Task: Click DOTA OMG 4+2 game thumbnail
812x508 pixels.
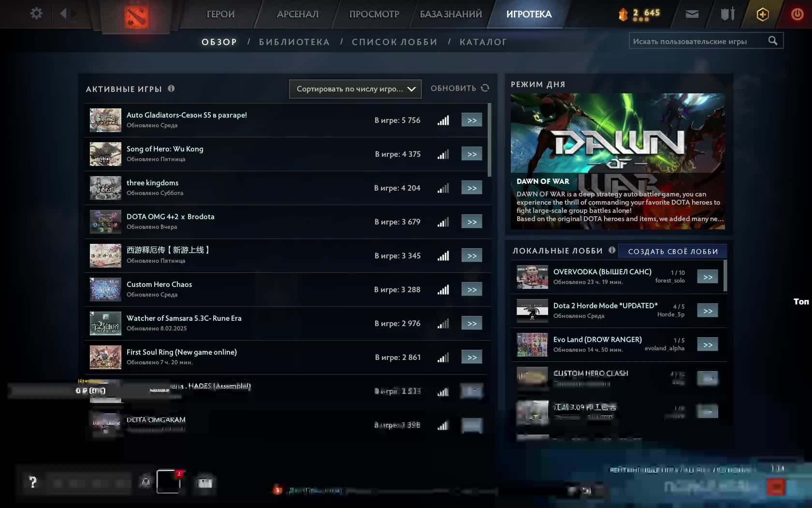Action: click(105, 222)
